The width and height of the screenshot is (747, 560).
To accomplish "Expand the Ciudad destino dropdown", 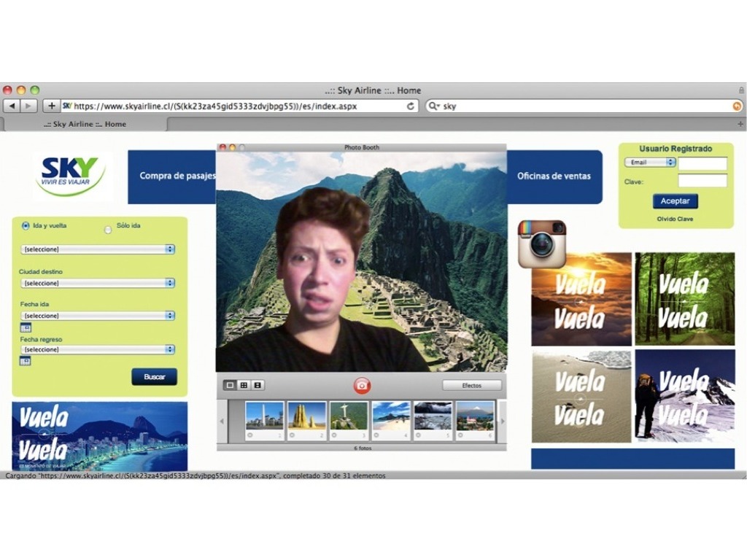I will point(98,283).
